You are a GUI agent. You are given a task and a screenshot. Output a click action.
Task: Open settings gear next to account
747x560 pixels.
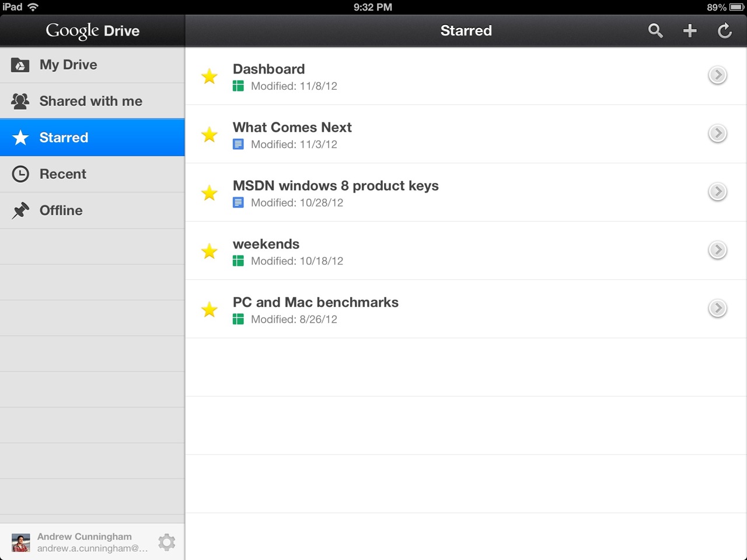point(167,542)
